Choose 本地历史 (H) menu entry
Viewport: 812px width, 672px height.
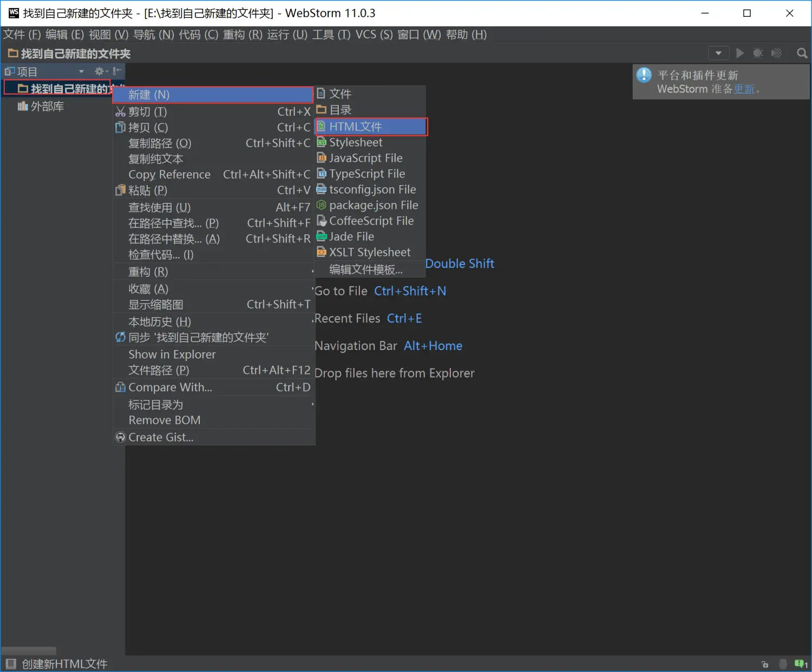click(x=214, y=322)
